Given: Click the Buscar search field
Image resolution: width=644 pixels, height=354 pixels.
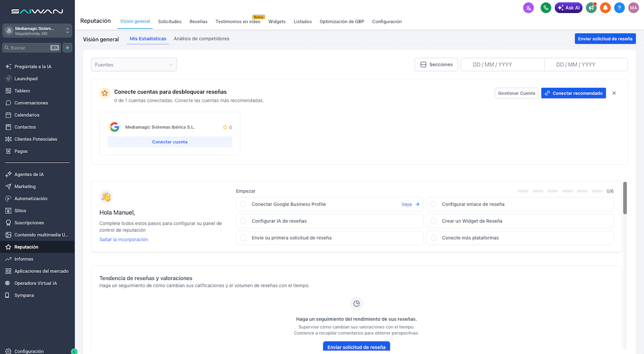Looking at the screenshot, I should click(31, 48).
